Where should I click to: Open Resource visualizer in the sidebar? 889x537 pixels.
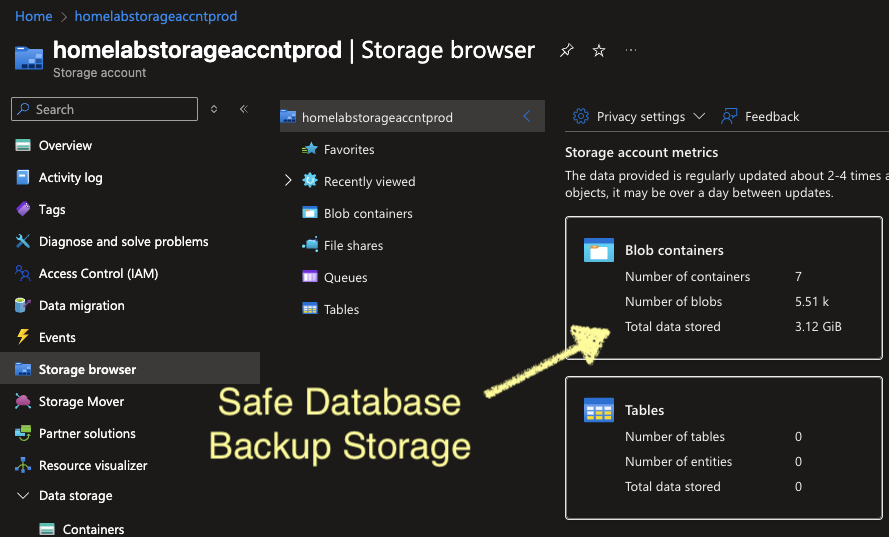[93, 465]
